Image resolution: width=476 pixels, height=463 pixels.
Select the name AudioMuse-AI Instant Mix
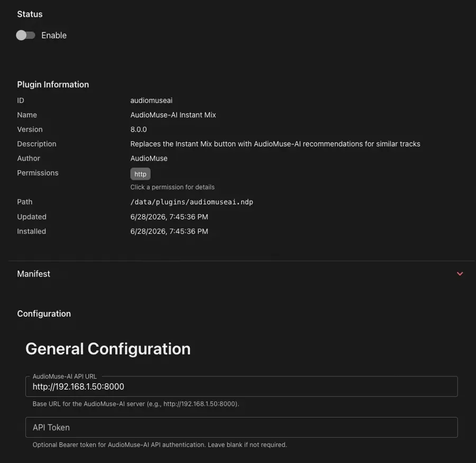coord(173,115)
